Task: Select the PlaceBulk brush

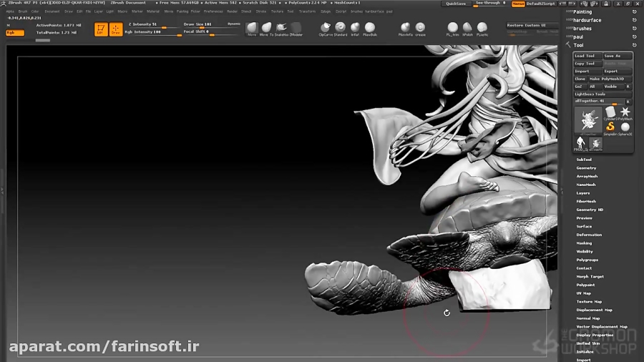Action: tap(370, 29)
